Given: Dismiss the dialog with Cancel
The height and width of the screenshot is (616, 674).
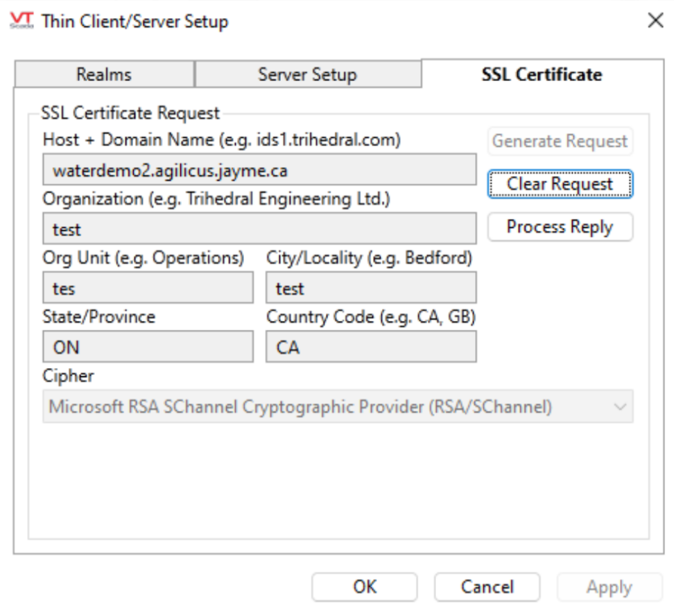Looking at the screenshot, I should click(x=487, y=587).
